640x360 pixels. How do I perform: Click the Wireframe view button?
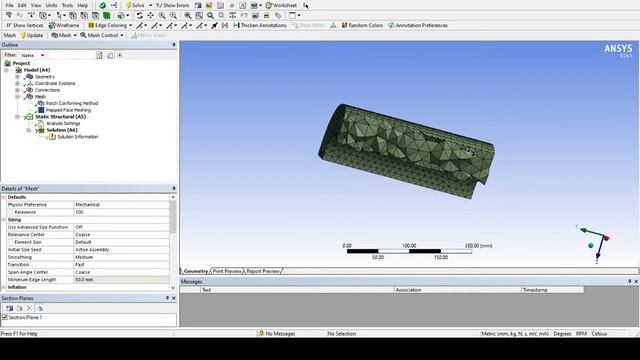point(64,25)
